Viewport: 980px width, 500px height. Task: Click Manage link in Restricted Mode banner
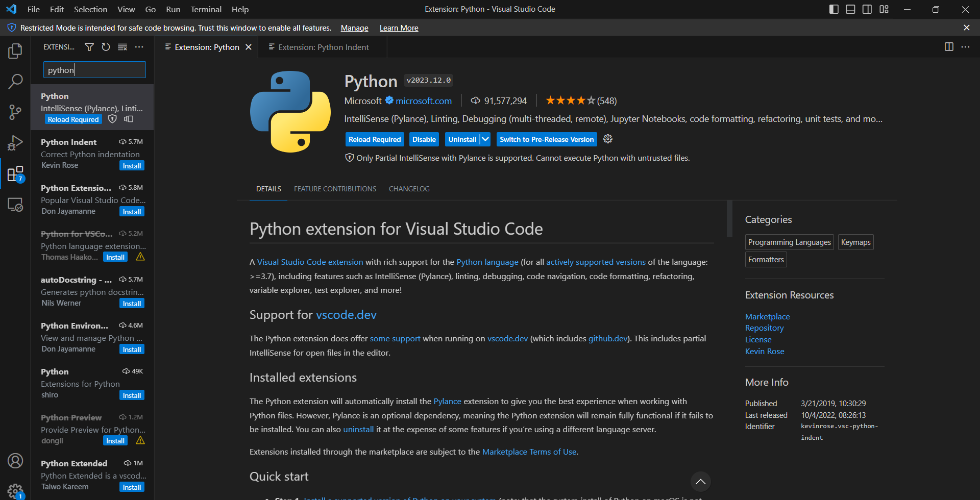click(354, 28)
